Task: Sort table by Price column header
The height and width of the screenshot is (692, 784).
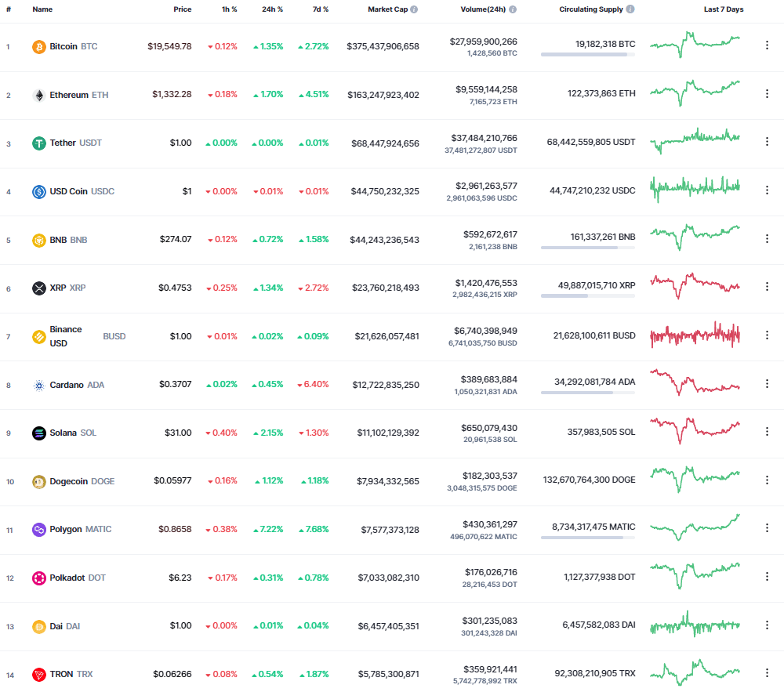Action: coord(182,9)
